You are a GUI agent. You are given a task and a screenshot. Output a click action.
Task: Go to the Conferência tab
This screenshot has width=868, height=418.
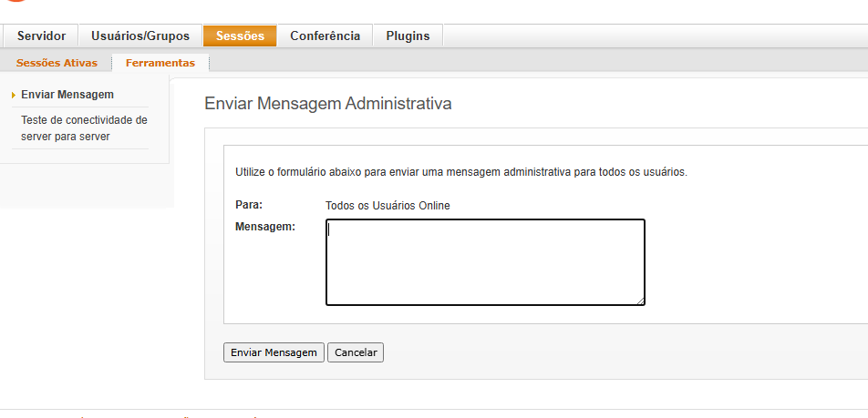pyautogui.click(x=325, y=36)
